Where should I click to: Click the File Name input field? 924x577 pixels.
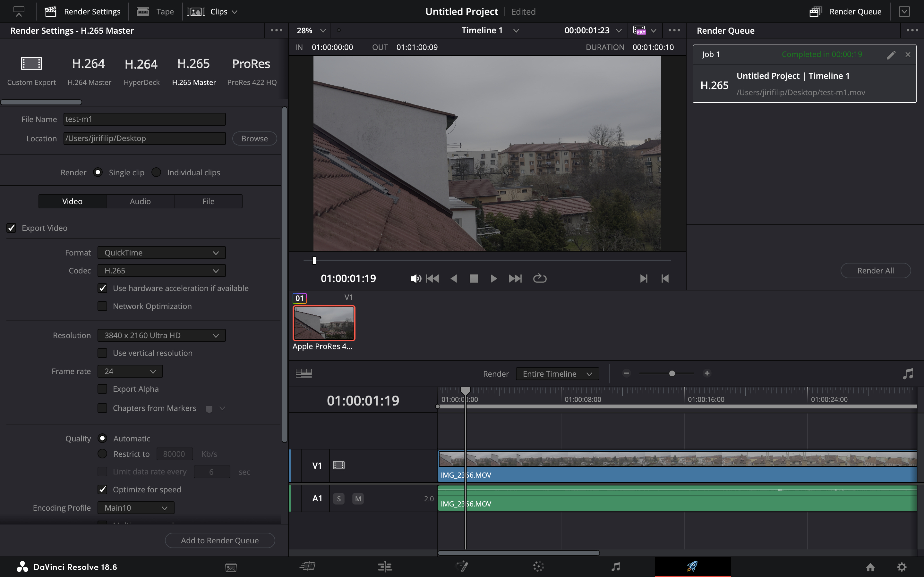pos(144,119)
